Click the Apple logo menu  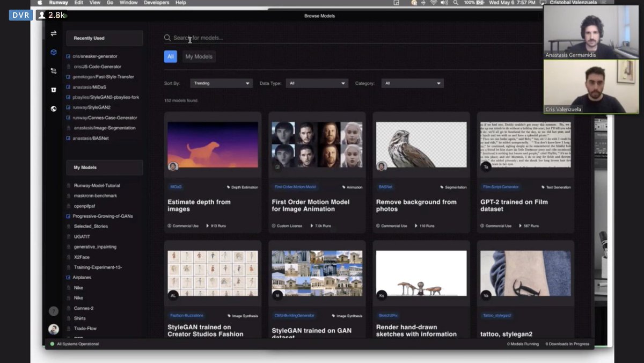[40, 3]
